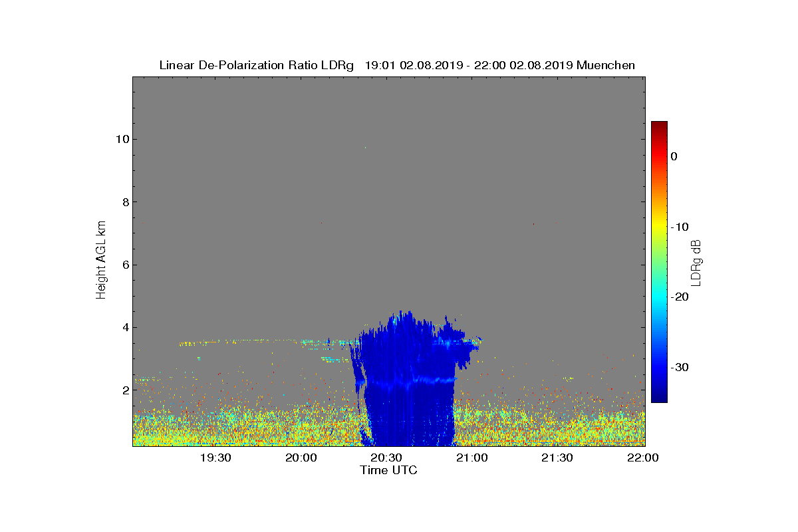Click the colorbar tick label -10
The width and height of the screenshot is (798, 532).
pyautogui.click(x=679, y=227)
